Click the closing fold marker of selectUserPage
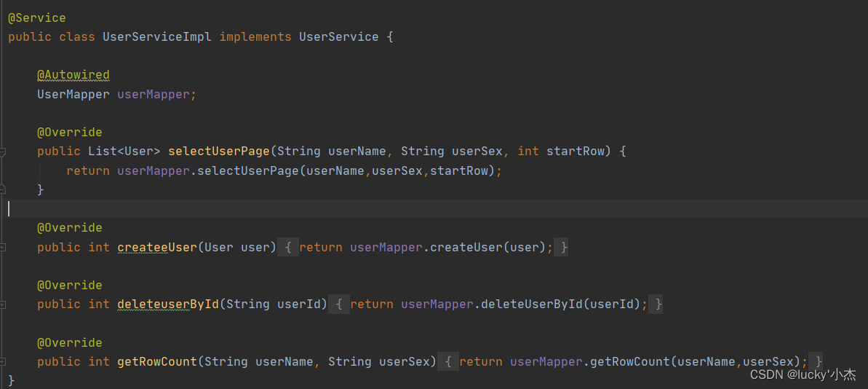 click(x=2, y=189)
